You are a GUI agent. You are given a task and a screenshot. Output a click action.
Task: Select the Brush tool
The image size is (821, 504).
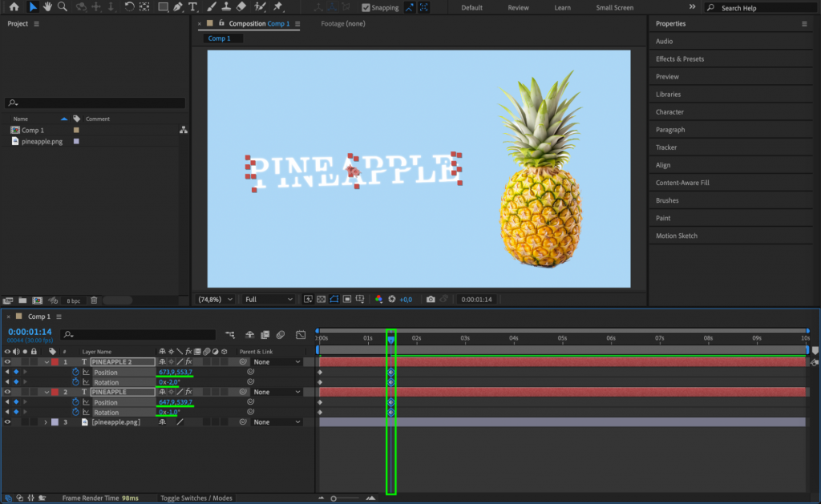pyautogui.click(x=210, y=7)
